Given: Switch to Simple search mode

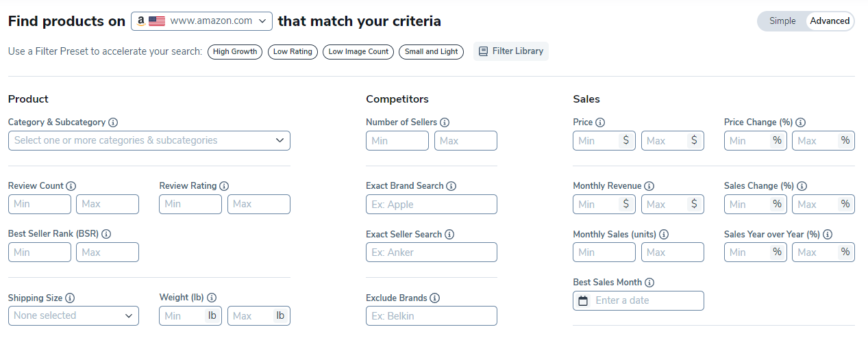Looking at the screenshot, I should point(782,21).
